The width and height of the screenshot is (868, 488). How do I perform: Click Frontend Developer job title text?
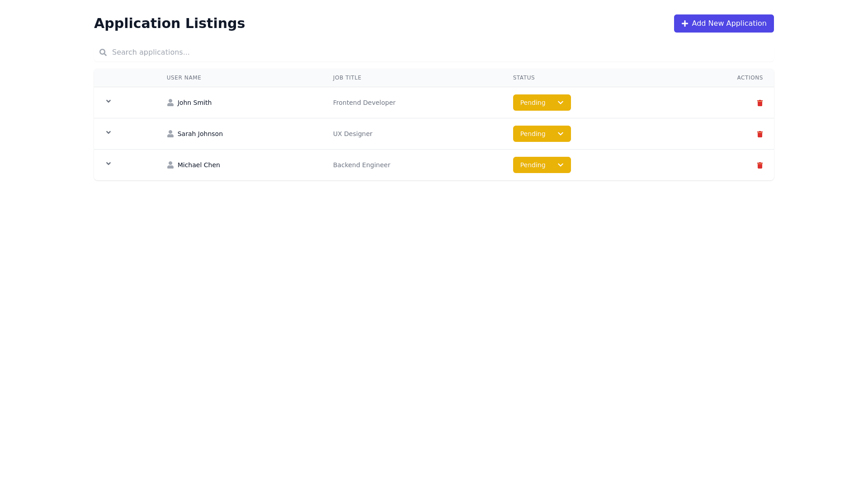[364, 103]
